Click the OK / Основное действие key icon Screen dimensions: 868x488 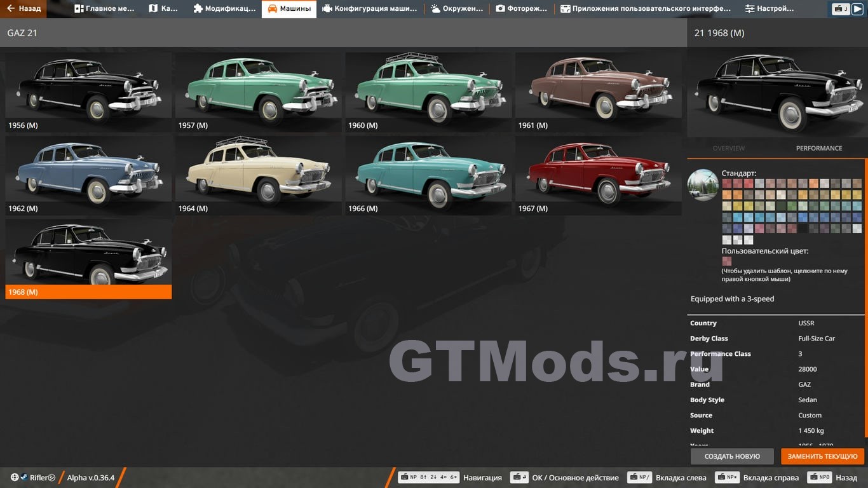tap(520, 477)
